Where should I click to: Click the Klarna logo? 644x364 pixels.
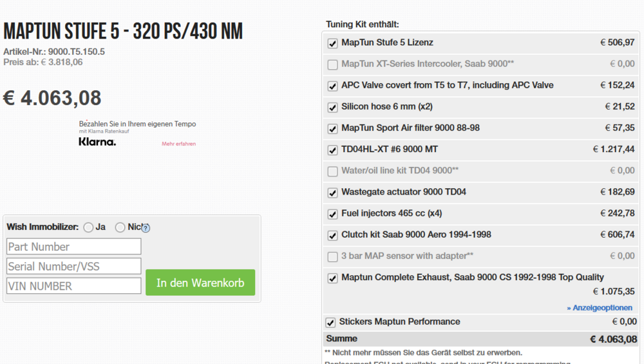pos(97,142)
